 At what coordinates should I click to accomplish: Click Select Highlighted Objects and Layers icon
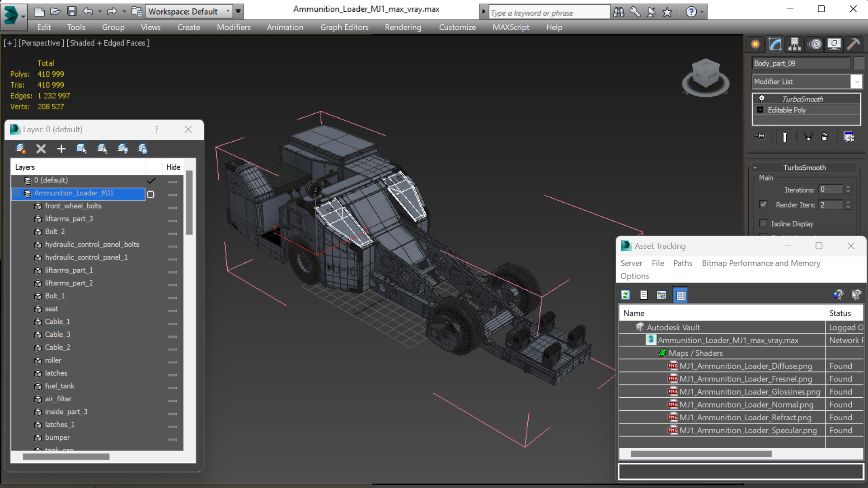(81, 149)
